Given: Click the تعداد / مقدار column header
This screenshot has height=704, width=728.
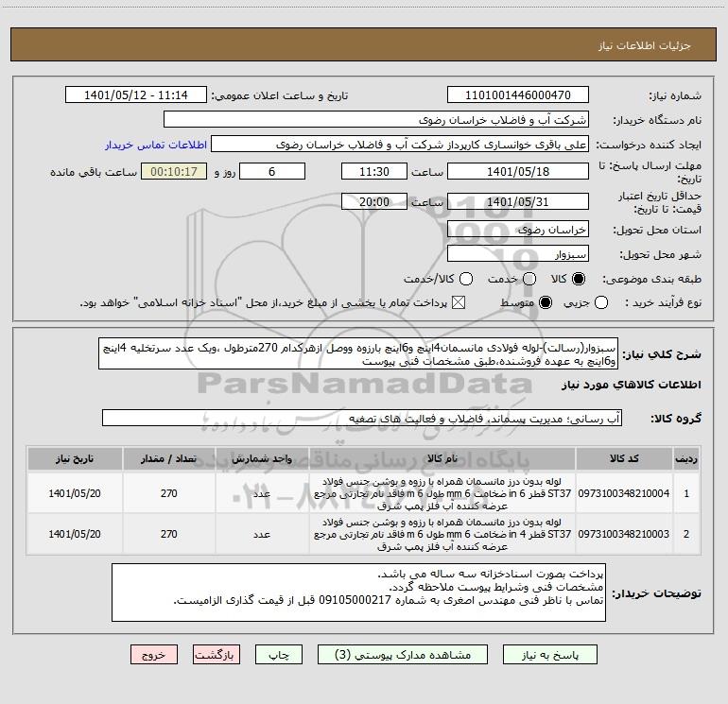Looking at the screenshot, I should (x=169, y=458).
